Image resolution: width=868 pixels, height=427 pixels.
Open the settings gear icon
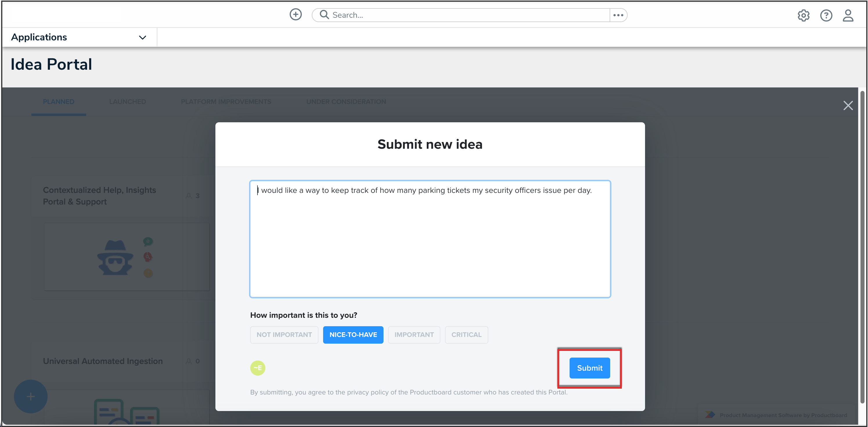803,15
